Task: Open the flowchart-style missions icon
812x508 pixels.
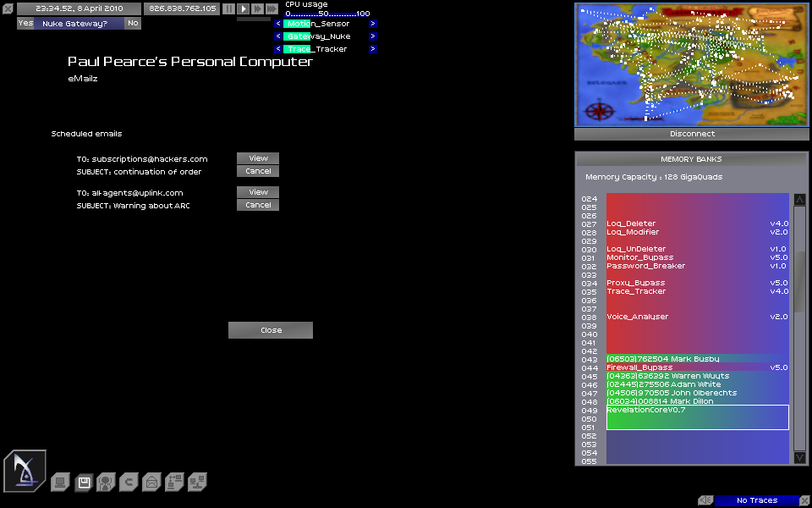Action: coord(174,483)
